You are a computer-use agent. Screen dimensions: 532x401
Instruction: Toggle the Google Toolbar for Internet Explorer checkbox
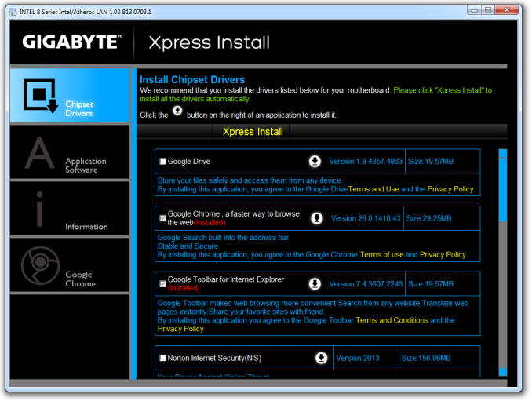point(163,283)
